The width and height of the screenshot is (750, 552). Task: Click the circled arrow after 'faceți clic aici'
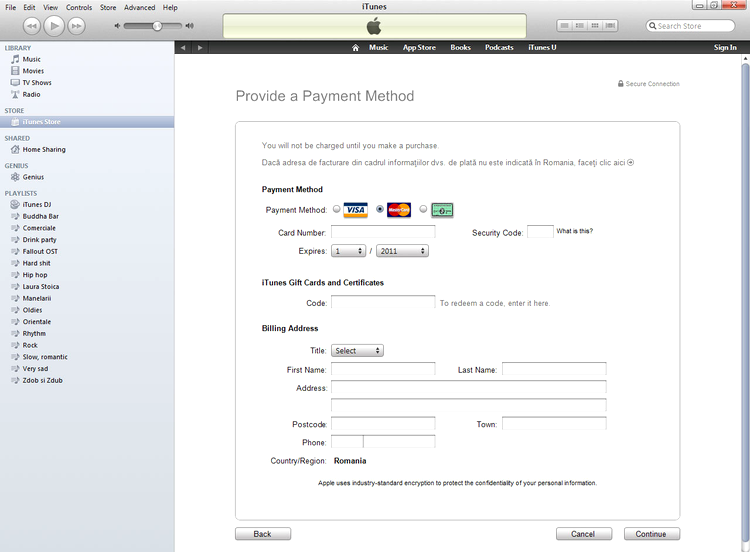tap(630, 163)
